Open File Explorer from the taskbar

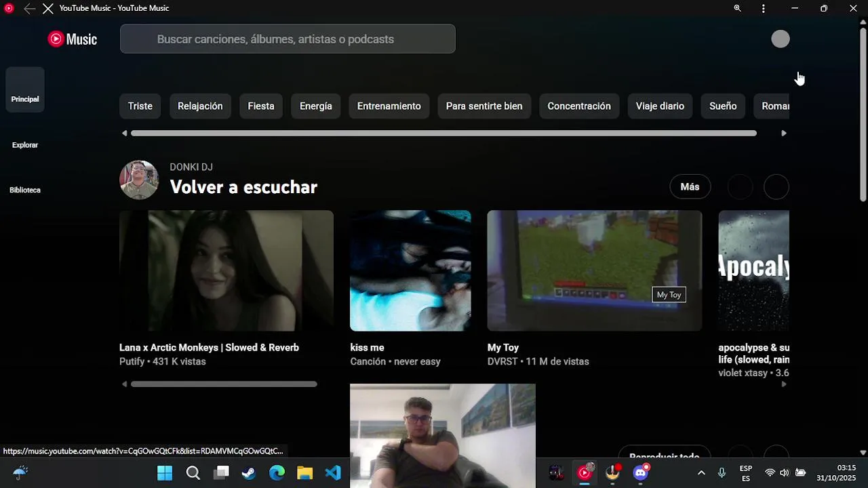(305, 473)
